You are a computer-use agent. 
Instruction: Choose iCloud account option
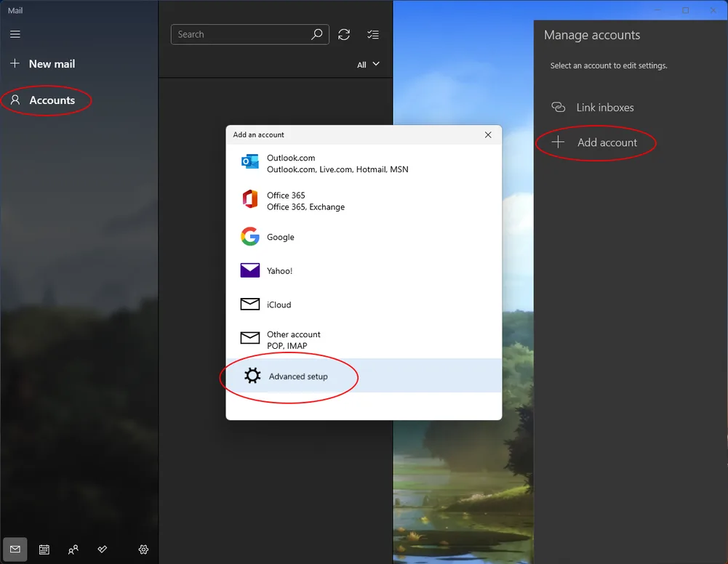[279, 305]
